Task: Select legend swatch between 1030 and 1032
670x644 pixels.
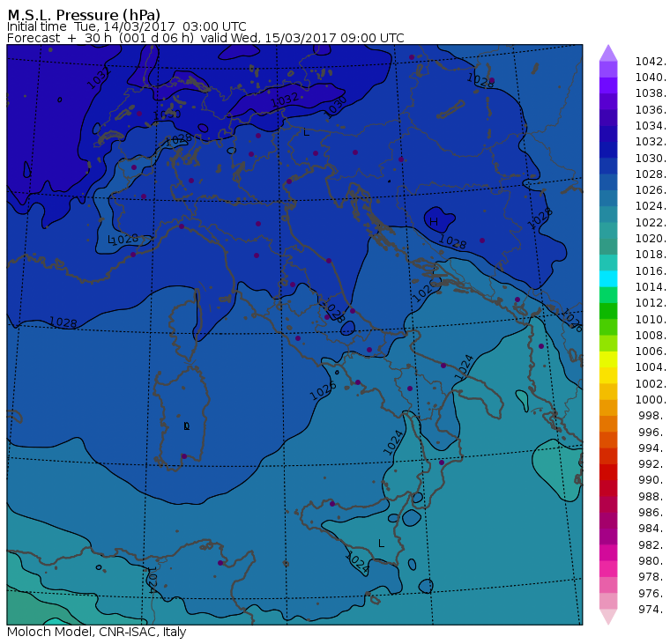Action: (608, 150)
